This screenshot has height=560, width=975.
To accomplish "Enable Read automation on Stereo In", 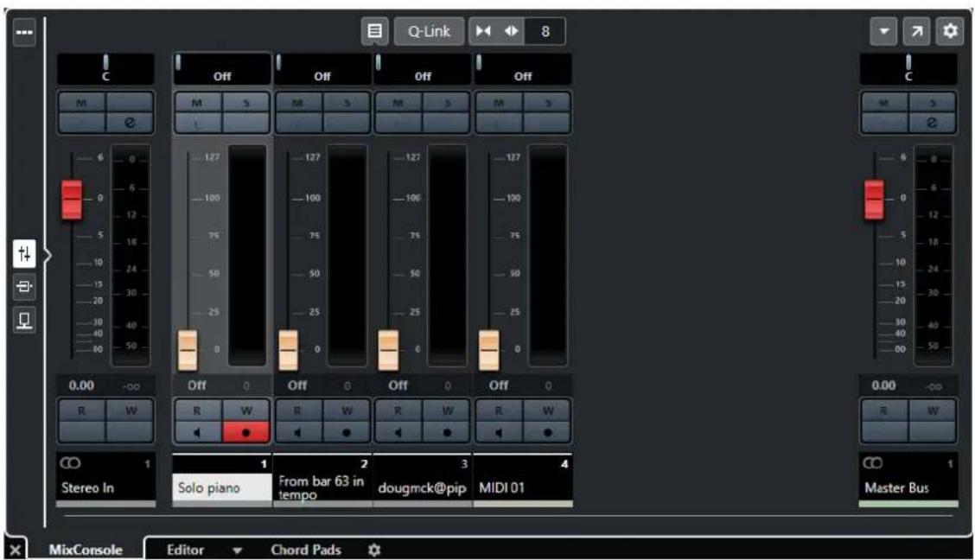I will [82, 410].
